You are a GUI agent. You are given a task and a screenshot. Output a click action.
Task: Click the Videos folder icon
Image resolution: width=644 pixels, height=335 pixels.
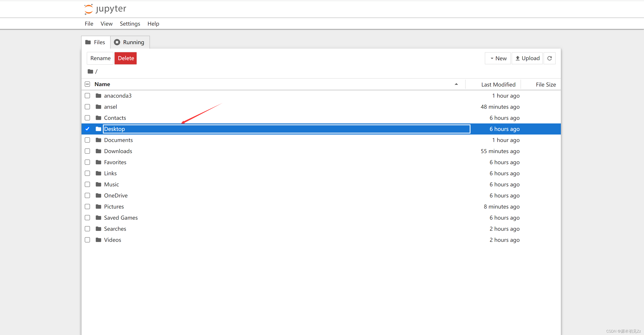click(x=98, y=240)
